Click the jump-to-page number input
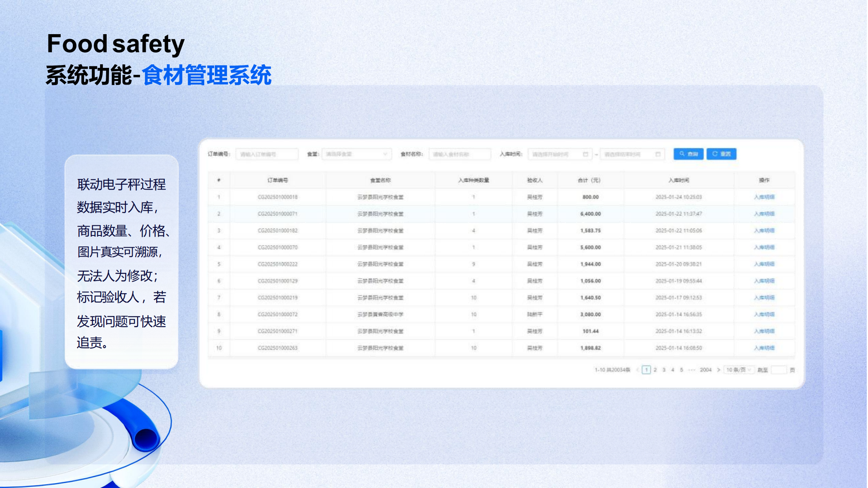This screenshot has height=488, width=868. (778, 370)
